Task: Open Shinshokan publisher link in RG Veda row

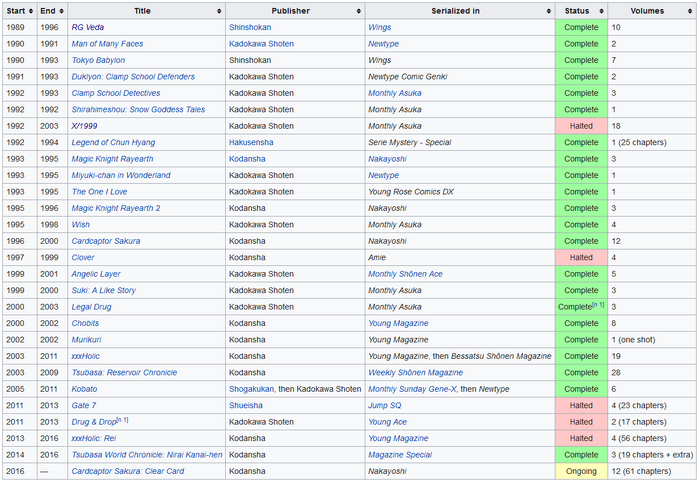Action: point(250,27)
